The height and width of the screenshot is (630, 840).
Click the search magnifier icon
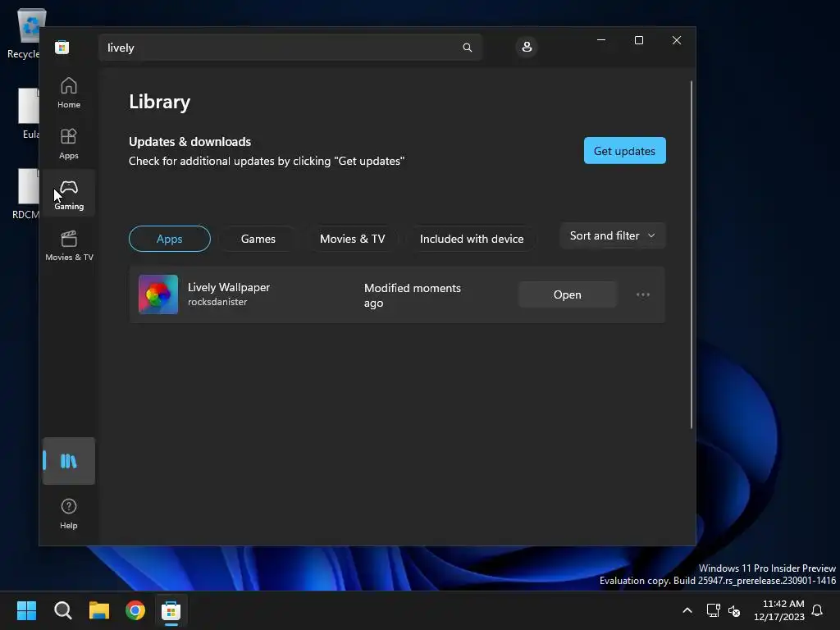467,48
